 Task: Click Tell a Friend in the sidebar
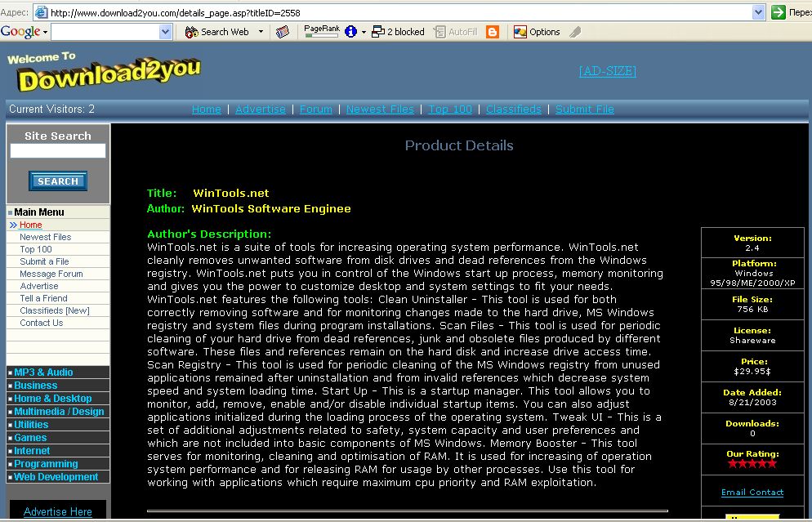(x=43, y=298)
